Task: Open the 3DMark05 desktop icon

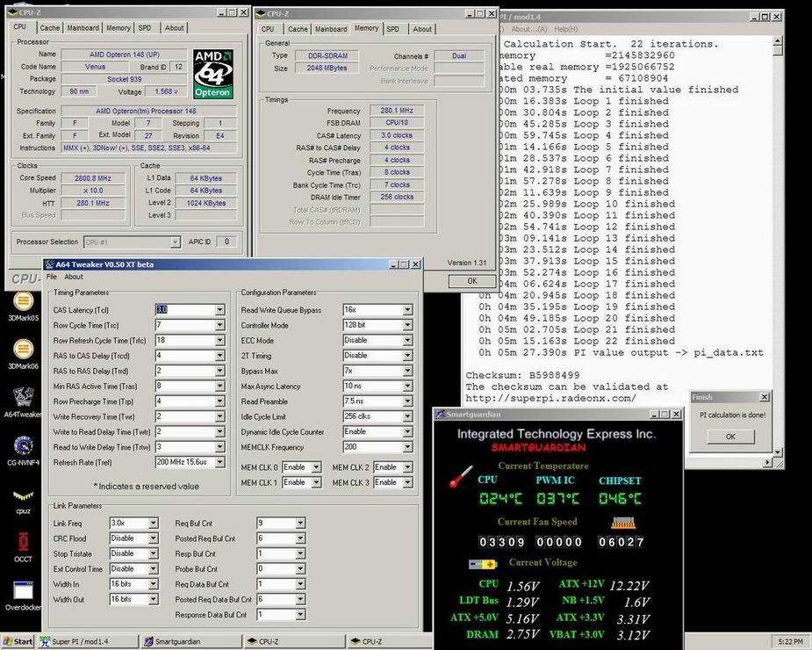Action: click(x=23, y=307)
